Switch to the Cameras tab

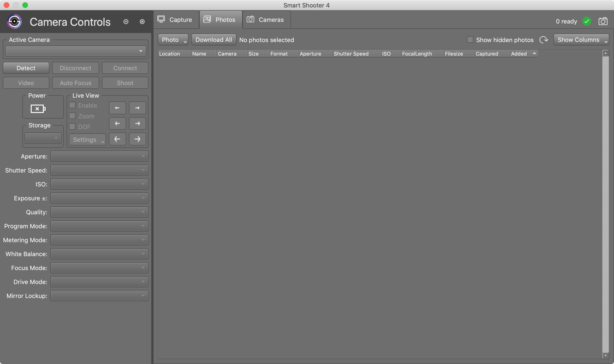(267, 20)
